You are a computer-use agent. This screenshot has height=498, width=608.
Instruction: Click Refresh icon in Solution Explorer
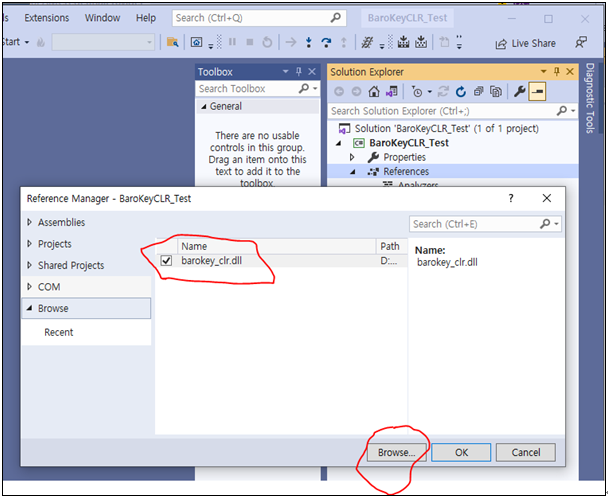click(x=461, y=92)
